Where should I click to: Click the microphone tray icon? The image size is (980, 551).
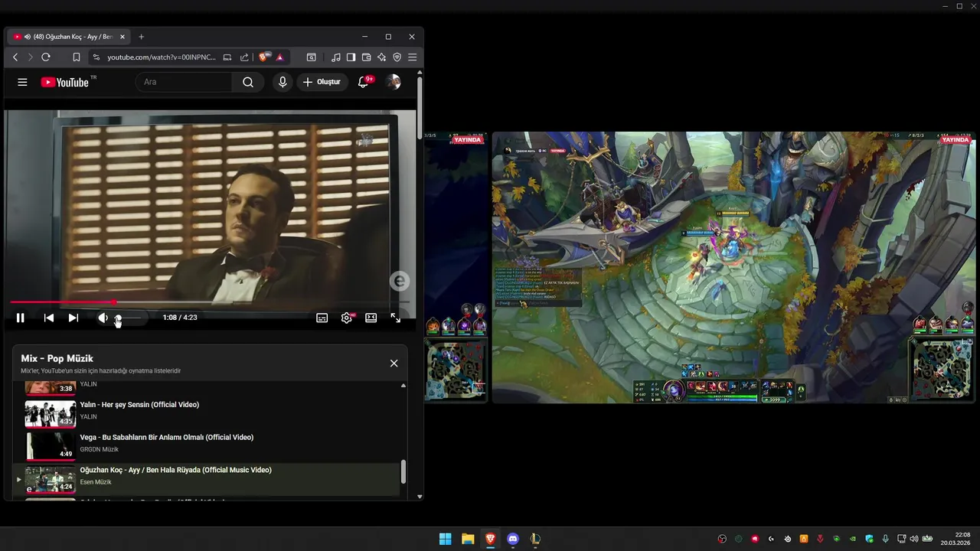pyautogui.click(x=885, y=539)
